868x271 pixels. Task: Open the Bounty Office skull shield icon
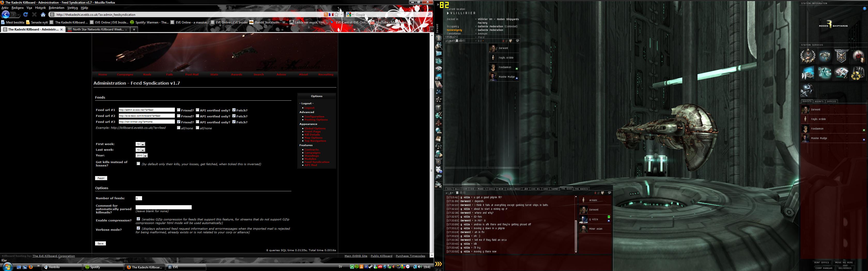point(841,56)
